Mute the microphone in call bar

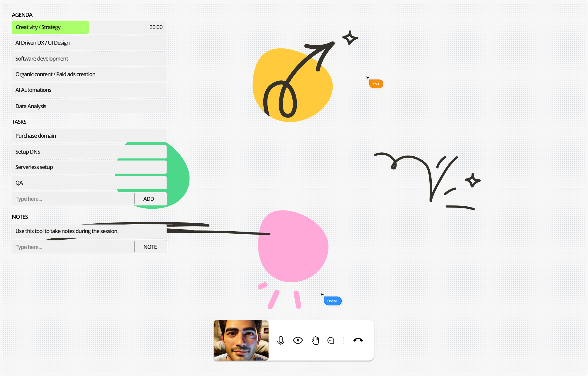[281, 340]
